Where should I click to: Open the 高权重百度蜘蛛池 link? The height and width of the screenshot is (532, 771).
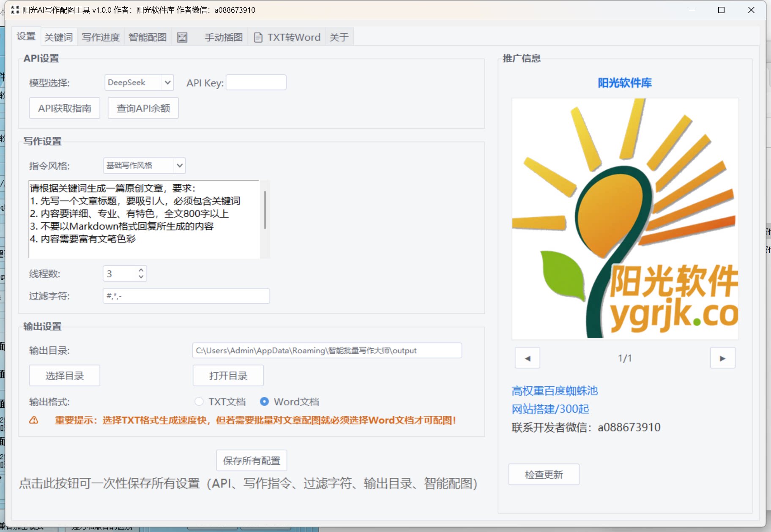[x=555, y=390]
